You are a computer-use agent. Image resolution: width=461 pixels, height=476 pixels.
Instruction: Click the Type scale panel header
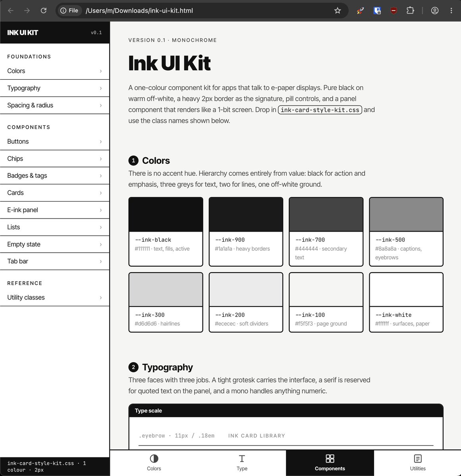point(286,411)
